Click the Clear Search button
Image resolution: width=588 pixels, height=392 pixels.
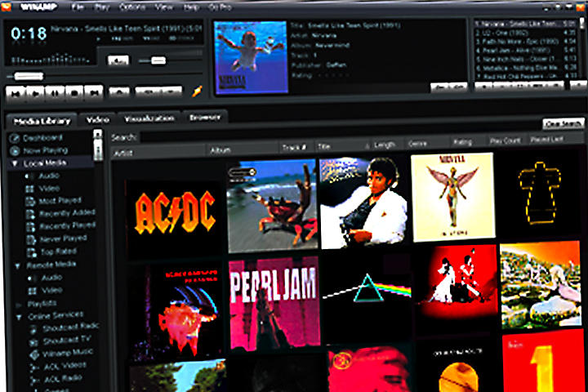click(563, 124)
